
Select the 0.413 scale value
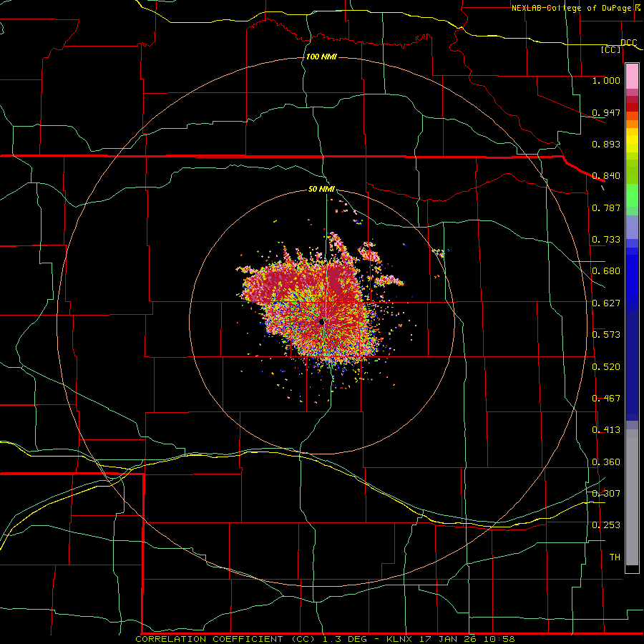(606, 430)
